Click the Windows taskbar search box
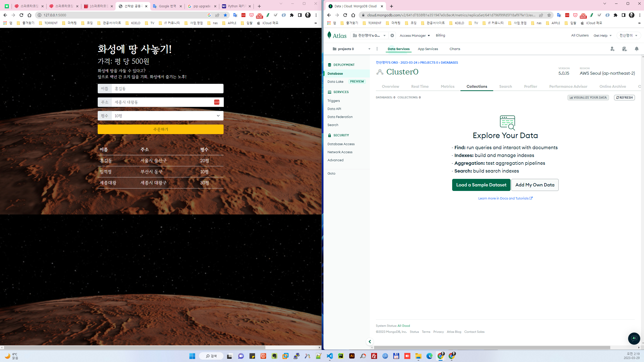This screenshot has height=362, width=644. (211, 356)
